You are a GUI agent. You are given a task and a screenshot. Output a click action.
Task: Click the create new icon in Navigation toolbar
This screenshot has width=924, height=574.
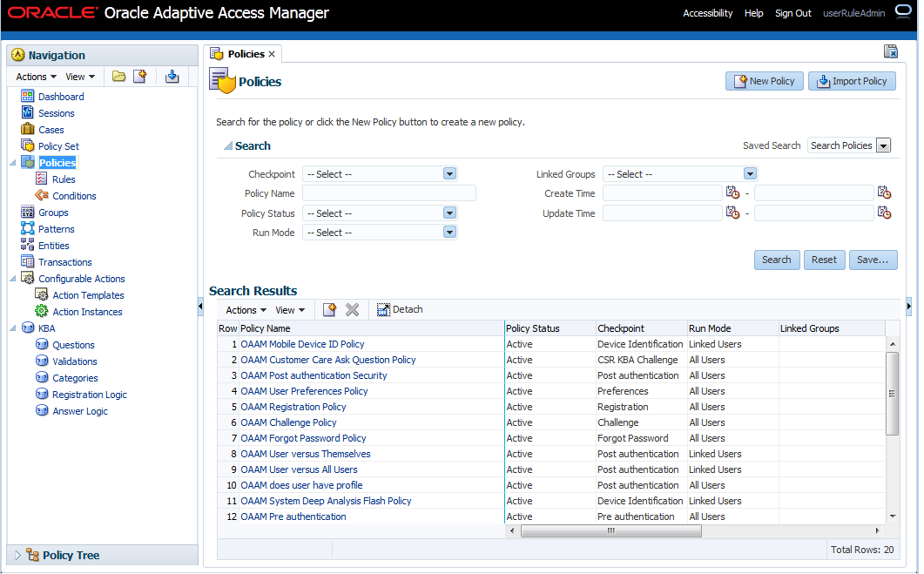140,77
